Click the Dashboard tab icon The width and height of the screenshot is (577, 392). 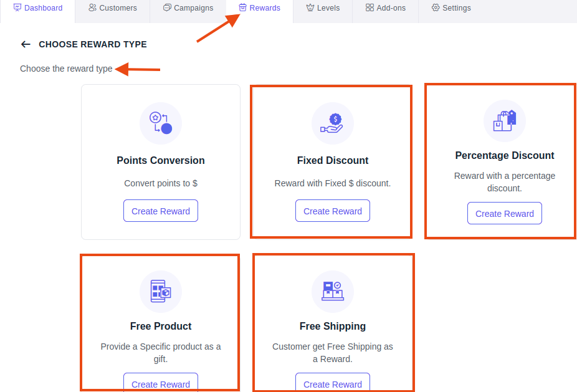[x=17, y=7]
